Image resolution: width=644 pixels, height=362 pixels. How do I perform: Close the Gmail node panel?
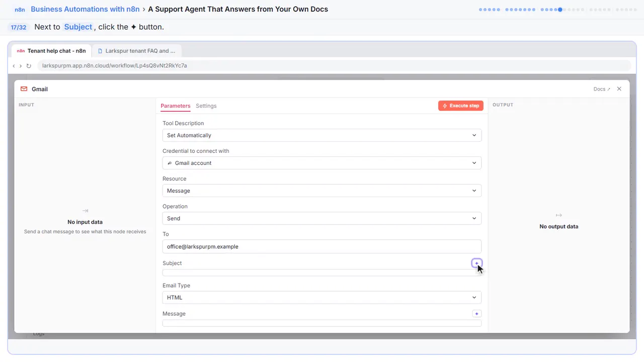[619, 89]
